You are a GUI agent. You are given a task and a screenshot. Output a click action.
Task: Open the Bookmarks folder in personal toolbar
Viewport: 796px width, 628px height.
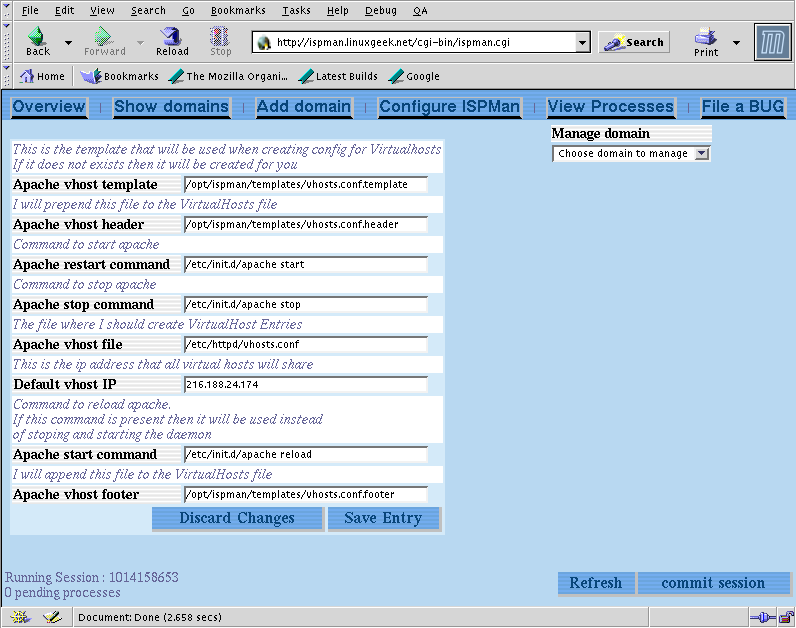click(x=120, y=76)
